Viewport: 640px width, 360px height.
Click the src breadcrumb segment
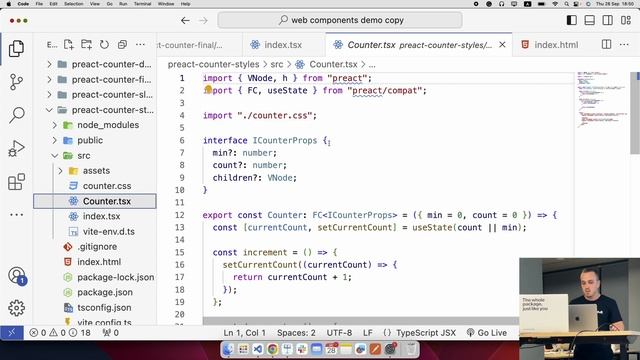(276, 64)
